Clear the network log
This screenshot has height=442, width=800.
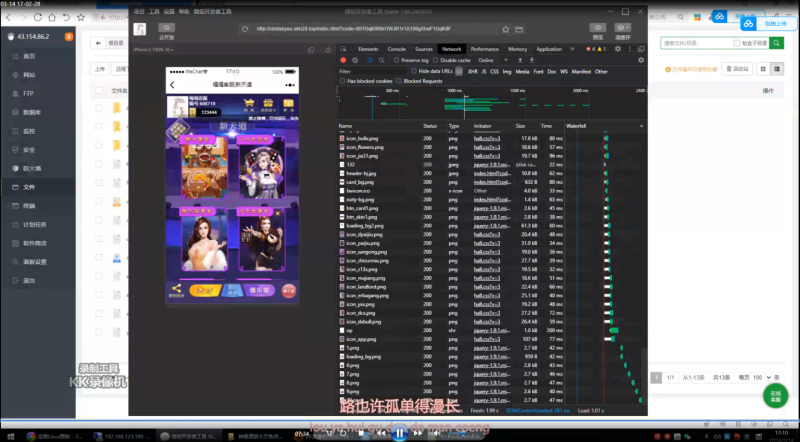point(355,60)
